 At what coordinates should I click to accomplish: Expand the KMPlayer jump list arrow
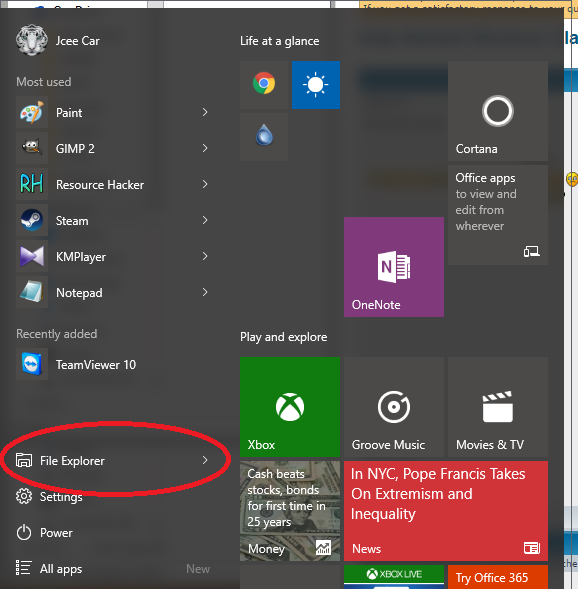205,256
